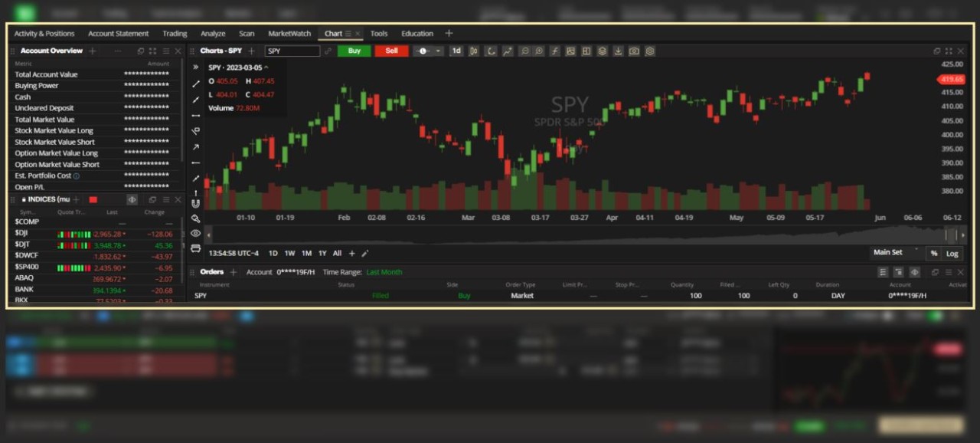Expand the SPY date info caret
Screen dimensions: 980x443
point(266,67)
